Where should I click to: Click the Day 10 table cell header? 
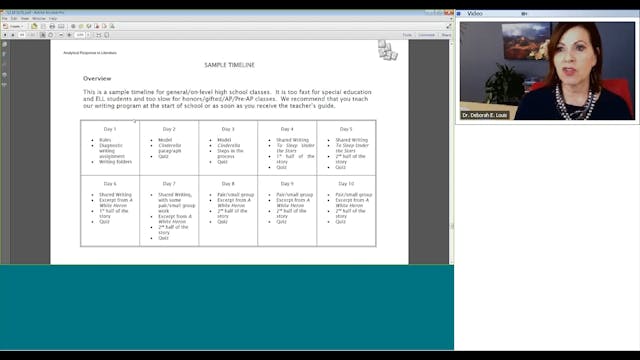346,184
